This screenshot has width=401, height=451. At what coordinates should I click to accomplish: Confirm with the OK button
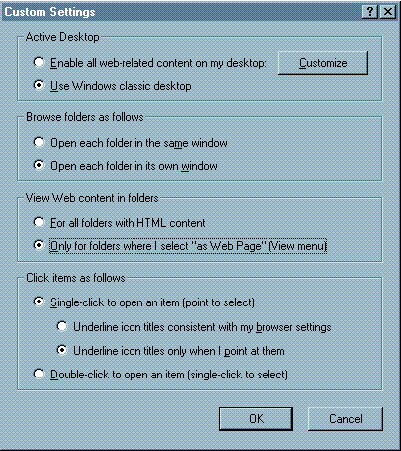click(256, 419)
